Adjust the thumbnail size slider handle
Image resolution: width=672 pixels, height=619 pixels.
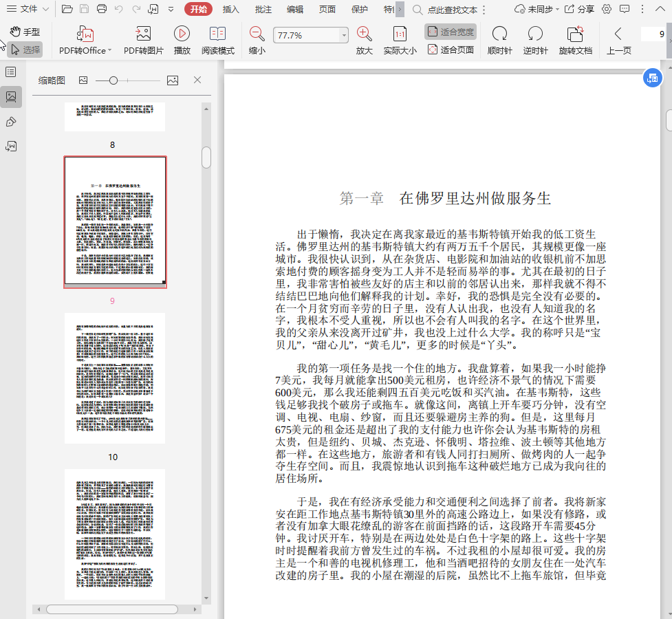(x=113, y=80)
